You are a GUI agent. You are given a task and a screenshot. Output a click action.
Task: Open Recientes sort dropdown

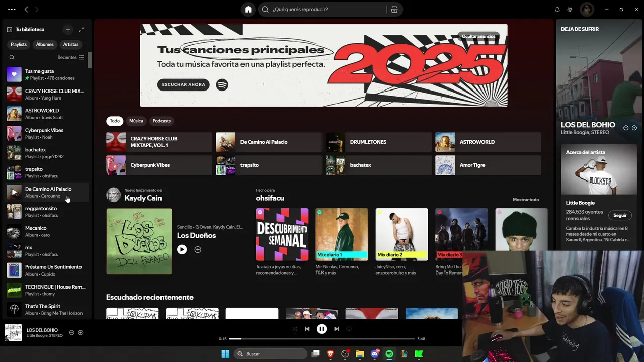(x=71, y=57)
